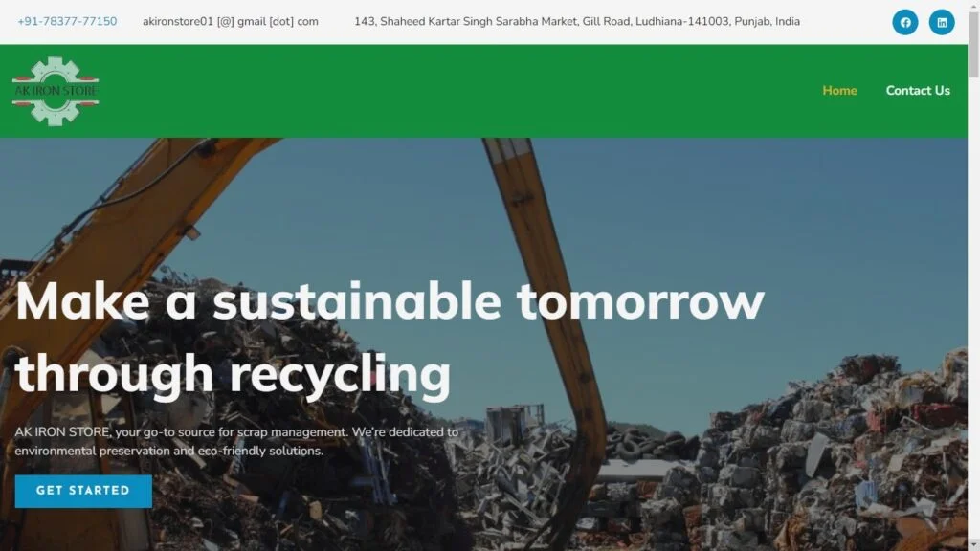Go to the Home menu item

(x=839, y=91)
